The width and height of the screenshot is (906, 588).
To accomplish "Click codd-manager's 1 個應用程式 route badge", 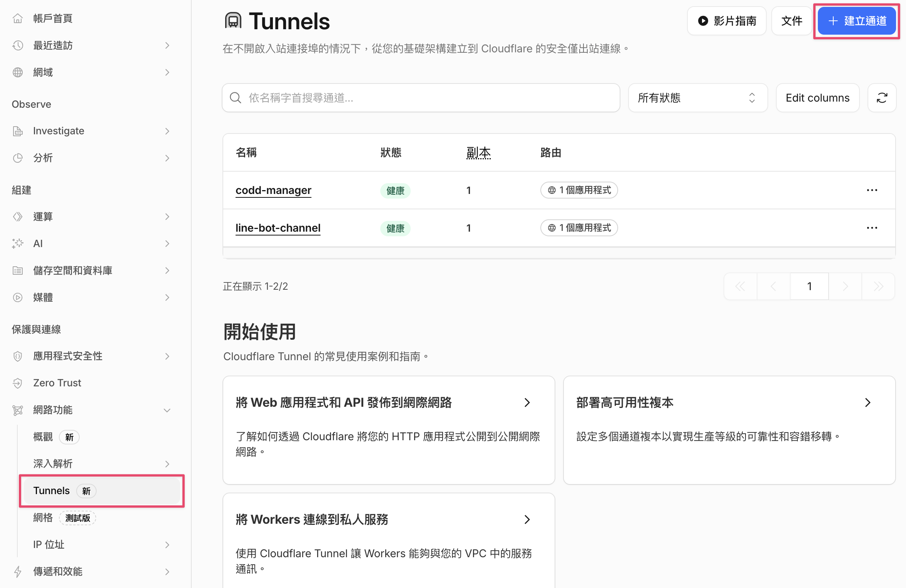I will 579,190.
